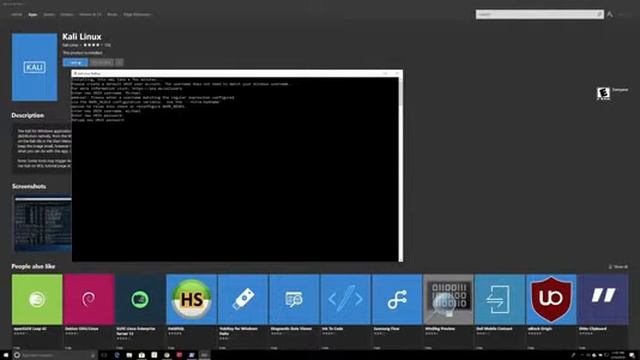Click the Kali Linux blue logo tile
Image resolution: width=640 pixels, height=360 pixels.
click(x=35, y=67)
